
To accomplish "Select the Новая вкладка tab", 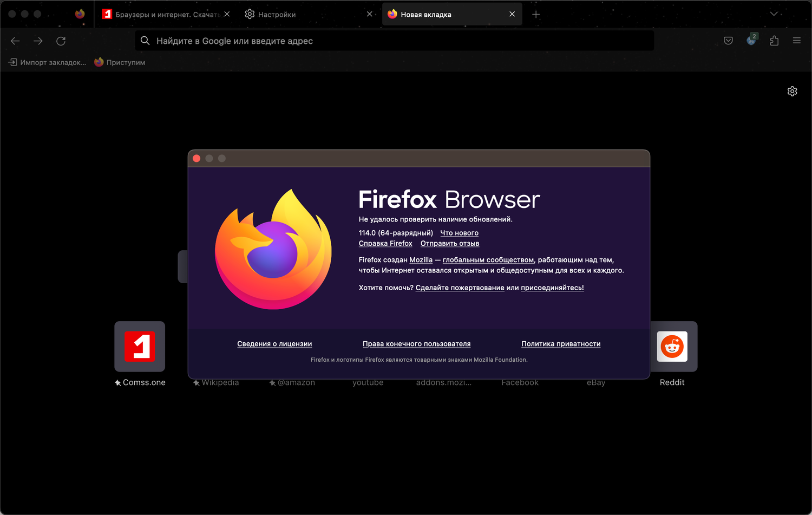I will click(x=452, y=15).
